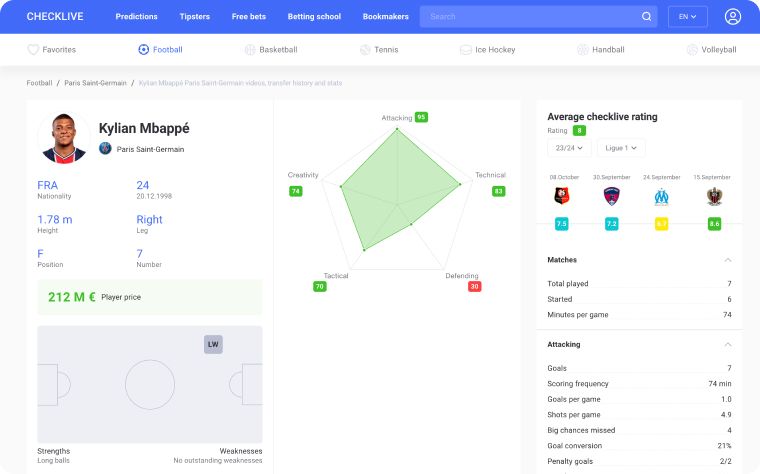Open the Bookmakers page

(385, 16)
